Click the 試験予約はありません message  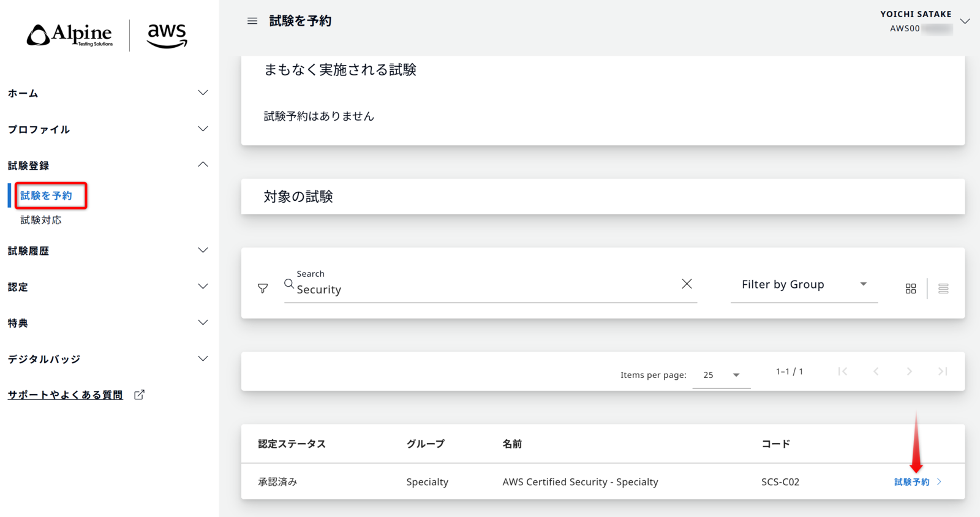click(x=318, y=116)
